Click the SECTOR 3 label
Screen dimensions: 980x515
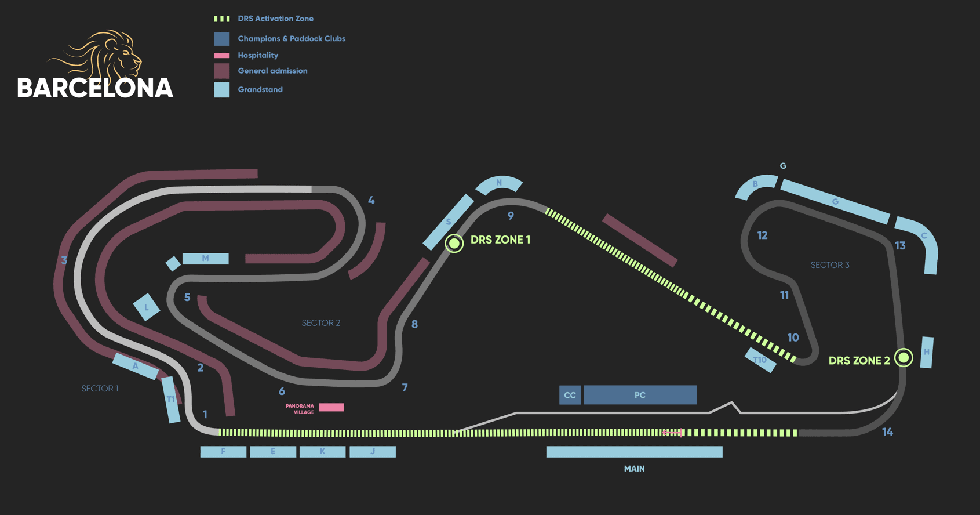pyautogui.click(x=829, y=265)
